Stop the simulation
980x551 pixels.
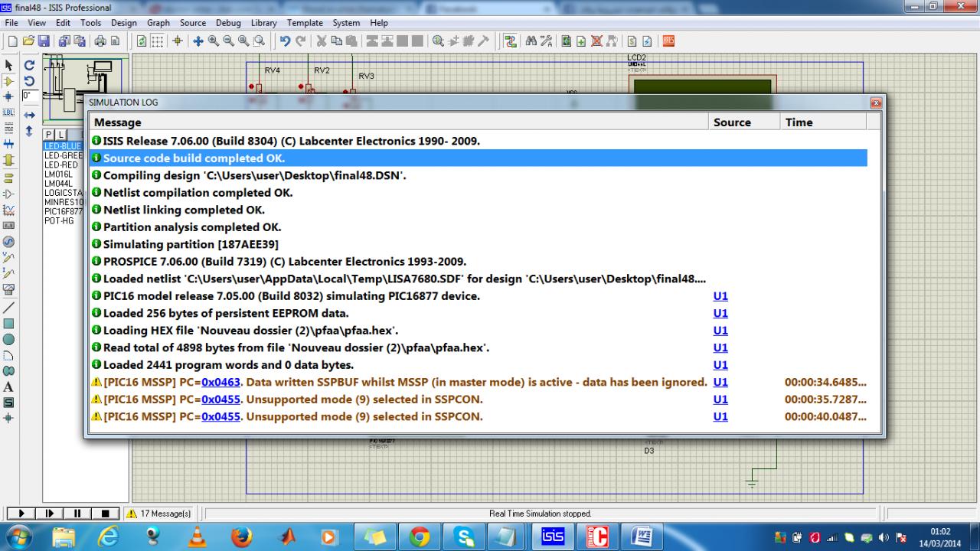point(106,514)
